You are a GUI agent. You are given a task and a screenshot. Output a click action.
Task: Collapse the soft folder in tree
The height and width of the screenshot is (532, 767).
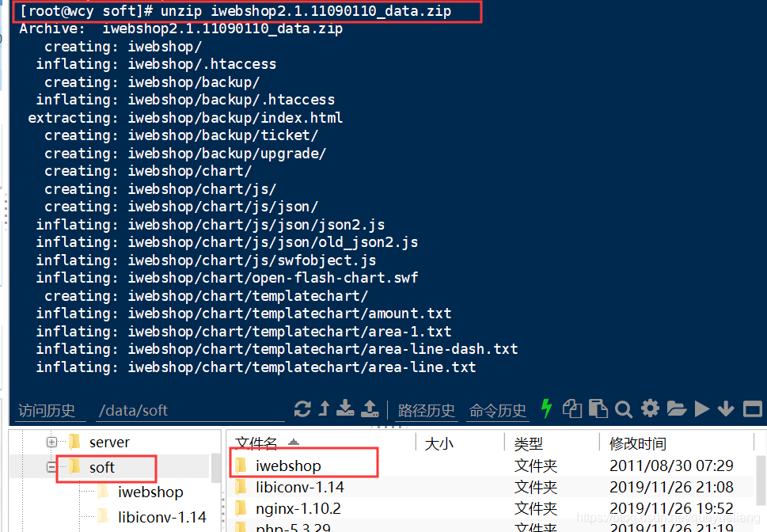pos(51,467)
